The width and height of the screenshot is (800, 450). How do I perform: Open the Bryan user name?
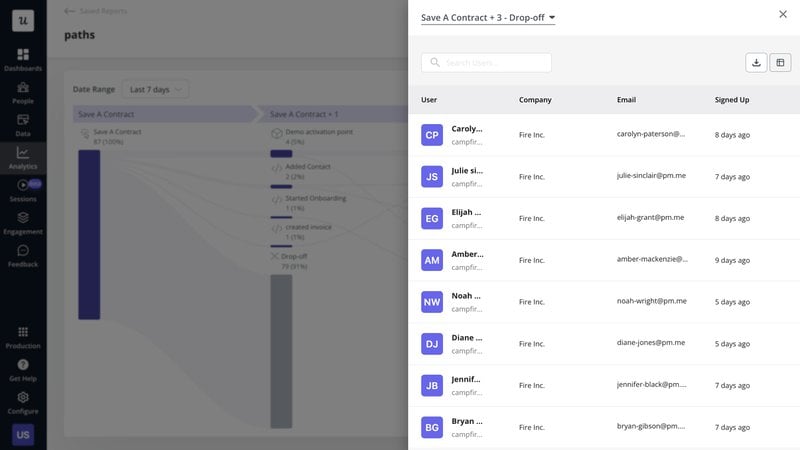[x=467, y=421]
